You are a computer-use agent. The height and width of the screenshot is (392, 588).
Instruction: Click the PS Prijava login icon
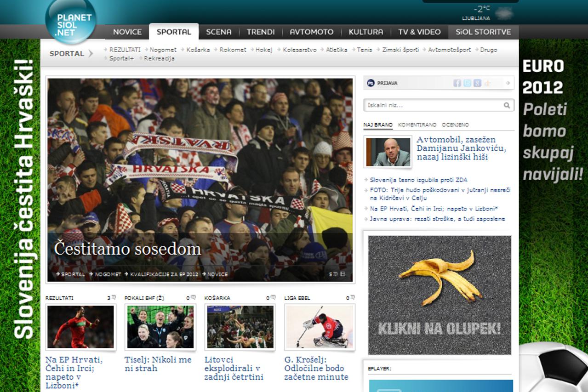tap(371, 83)
